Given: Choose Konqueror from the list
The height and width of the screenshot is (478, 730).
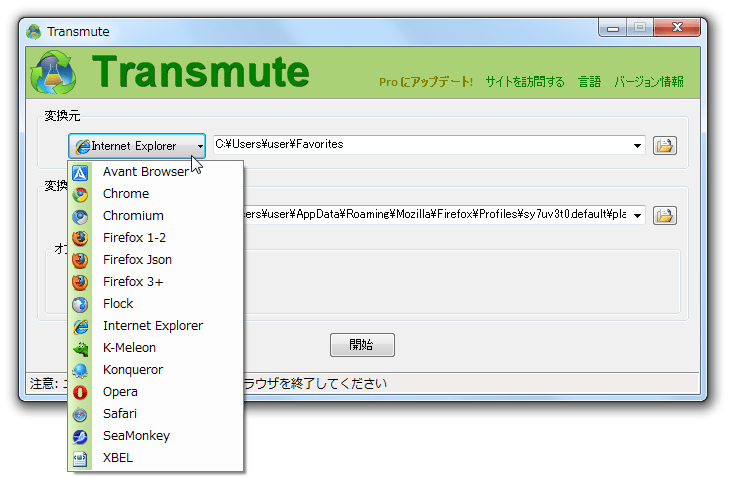Looking at the screenshot, I should (x=155, y=370).
